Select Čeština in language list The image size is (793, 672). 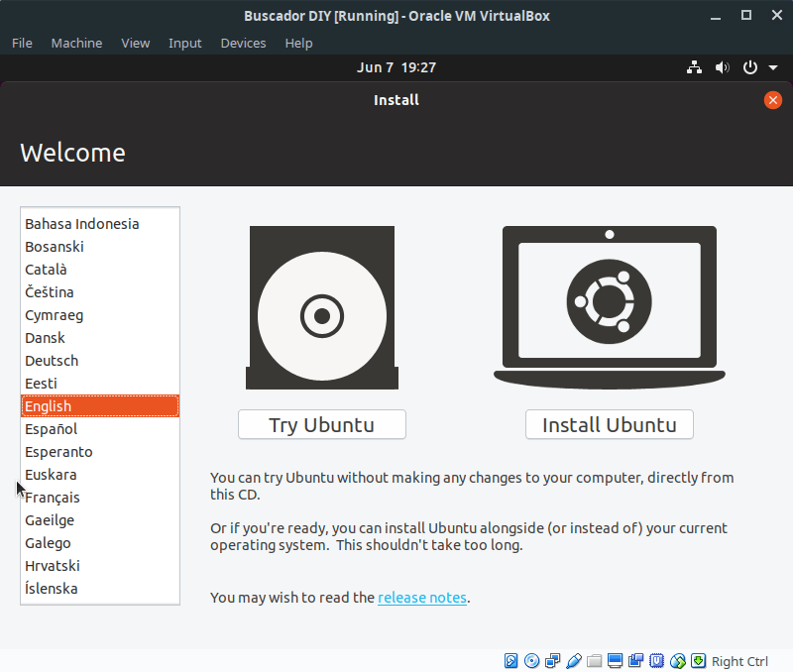point(100,292)
